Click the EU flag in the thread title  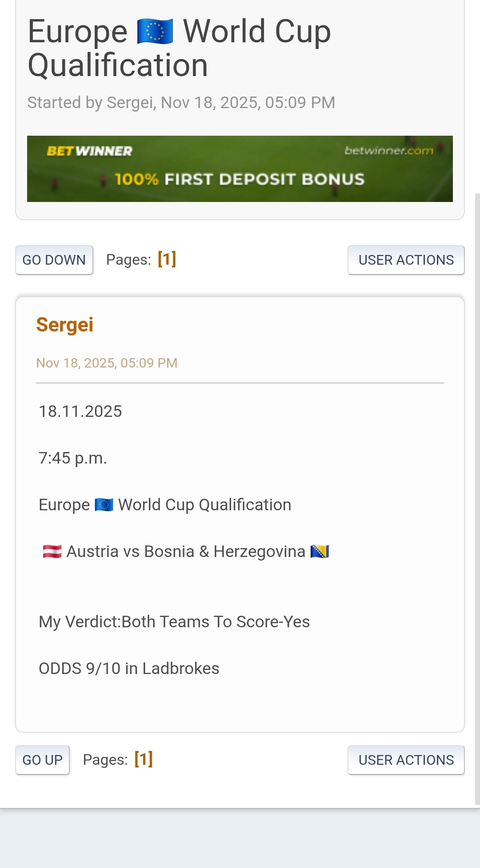[155, 32]
